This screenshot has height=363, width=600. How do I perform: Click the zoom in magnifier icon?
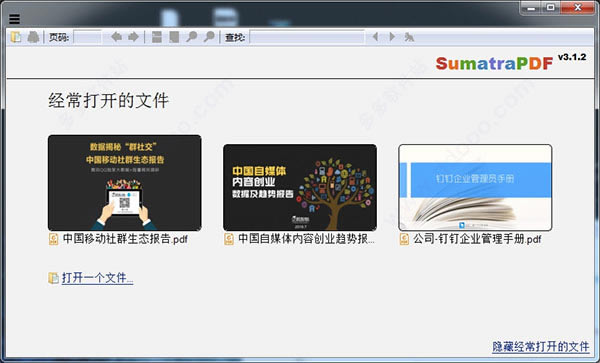coord(209,37)
